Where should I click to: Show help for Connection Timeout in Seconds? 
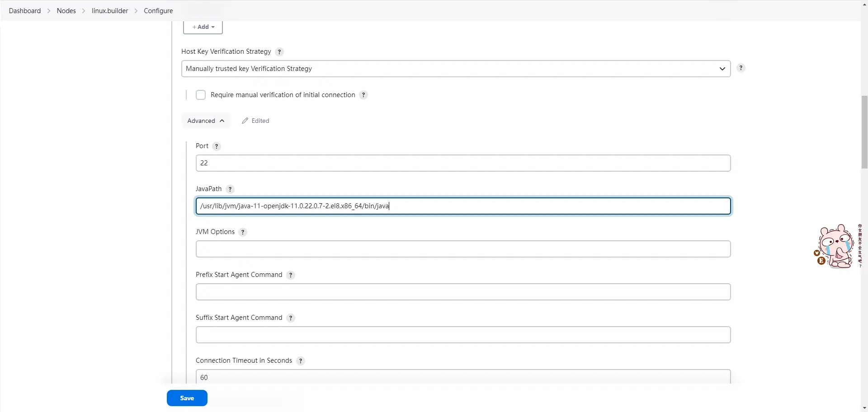[x=301, y=361]
